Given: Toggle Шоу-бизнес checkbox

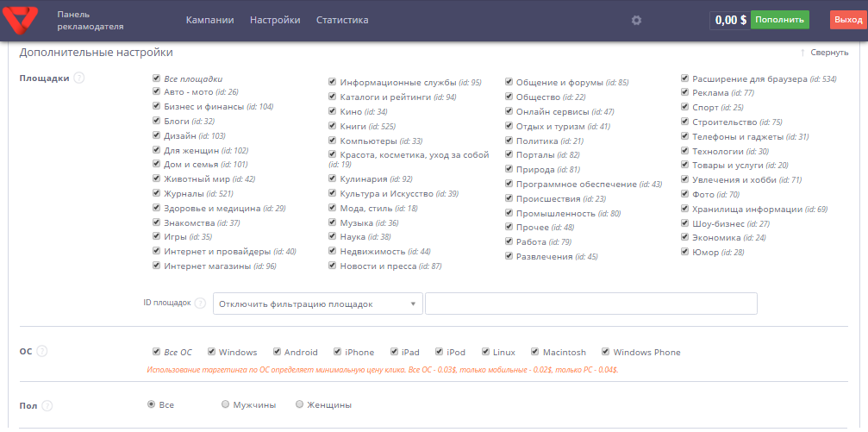Looking at the screenshot, I should click(x=684, y=222).
